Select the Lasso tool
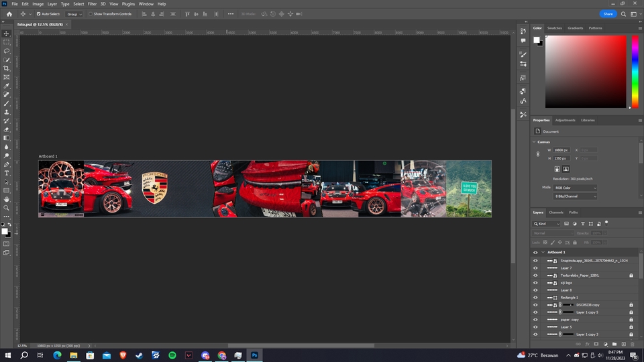The height and width of the screenshot is (362, 644). 7,51
